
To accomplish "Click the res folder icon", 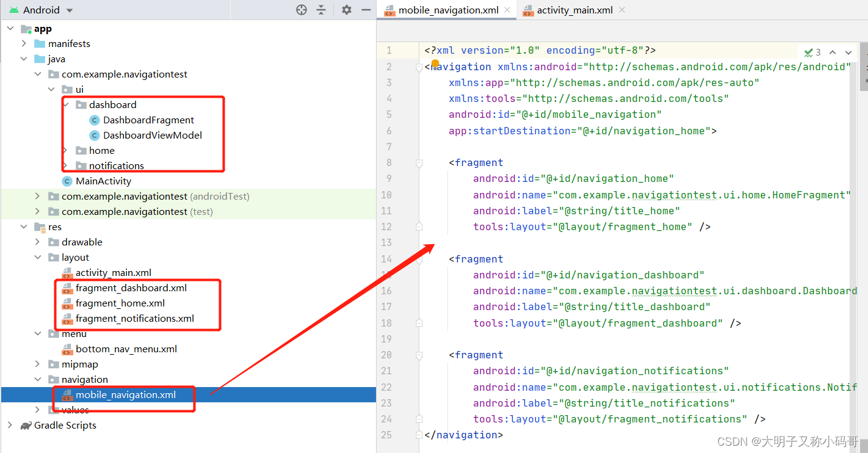I will click(40, 227).
